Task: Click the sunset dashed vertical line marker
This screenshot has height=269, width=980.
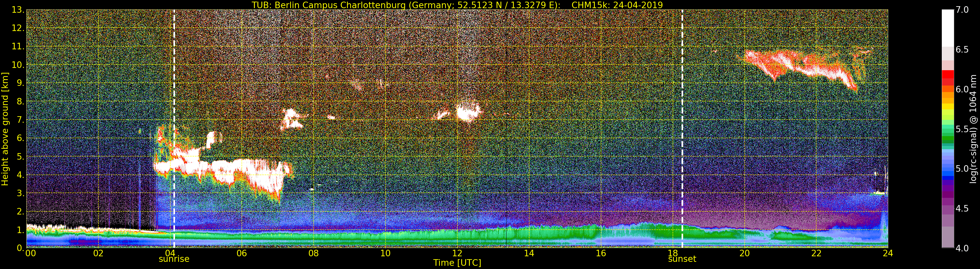Action: point(682,129)
